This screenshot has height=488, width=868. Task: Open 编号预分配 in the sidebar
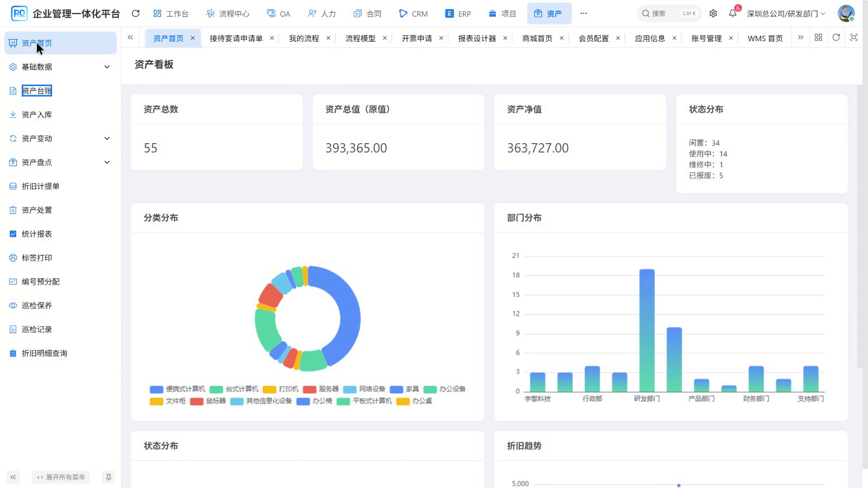tap(60, 281)
